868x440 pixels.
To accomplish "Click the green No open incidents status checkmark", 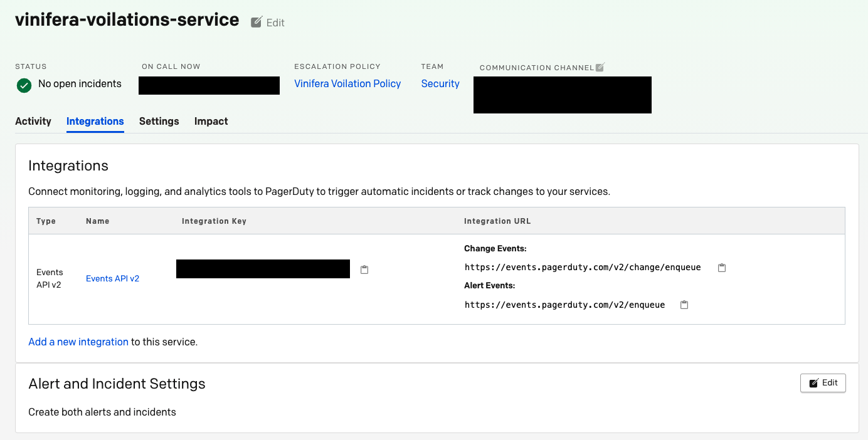I will 24,85.
